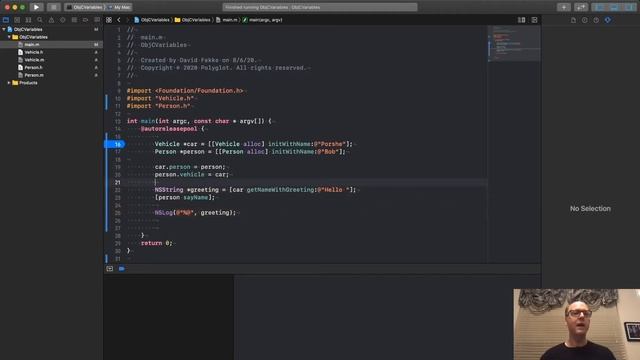The height and width of the screenshot is (360, 640).
Task: Open the Debug navigator
Action: coord(74,20)
